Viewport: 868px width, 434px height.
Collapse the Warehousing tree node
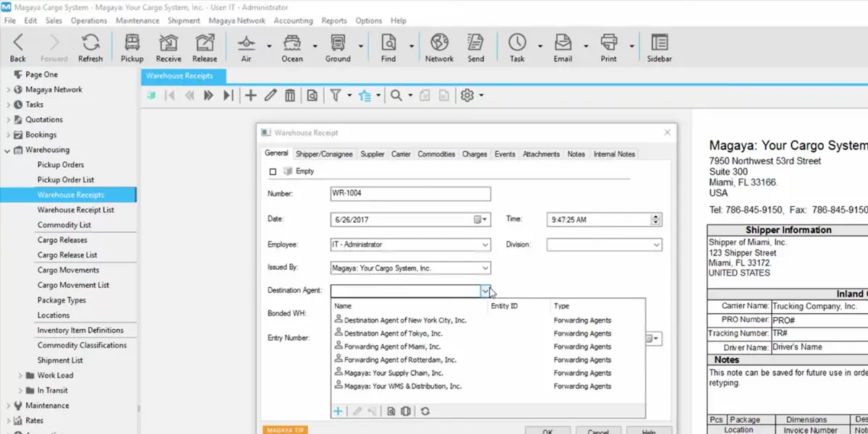point(8,150)
